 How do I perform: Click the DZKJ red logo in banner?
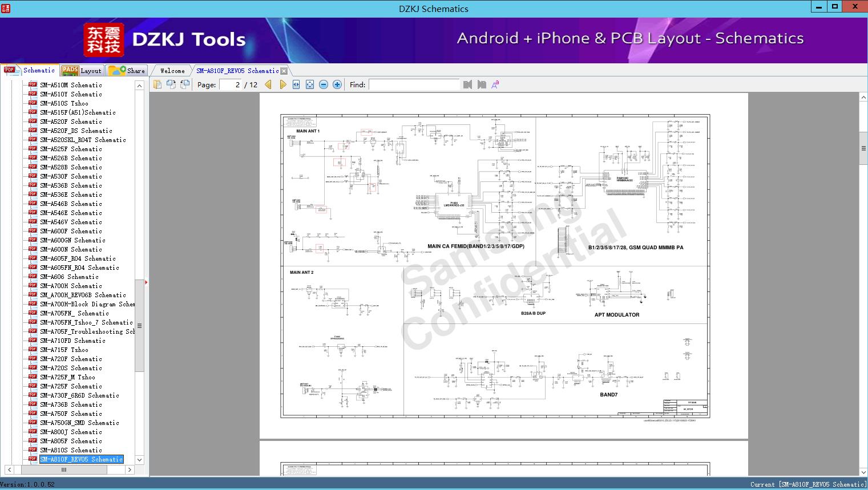[104, 40]
